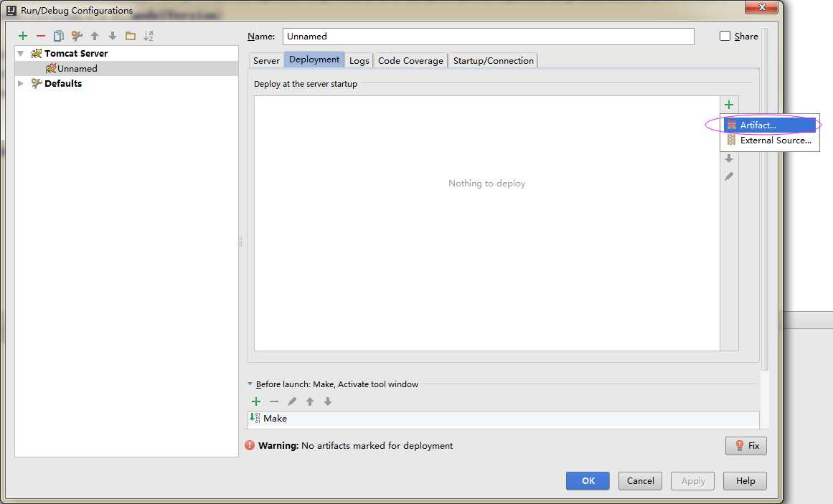
Task: Switch to Startup/Connection tab
Action: 494,60
